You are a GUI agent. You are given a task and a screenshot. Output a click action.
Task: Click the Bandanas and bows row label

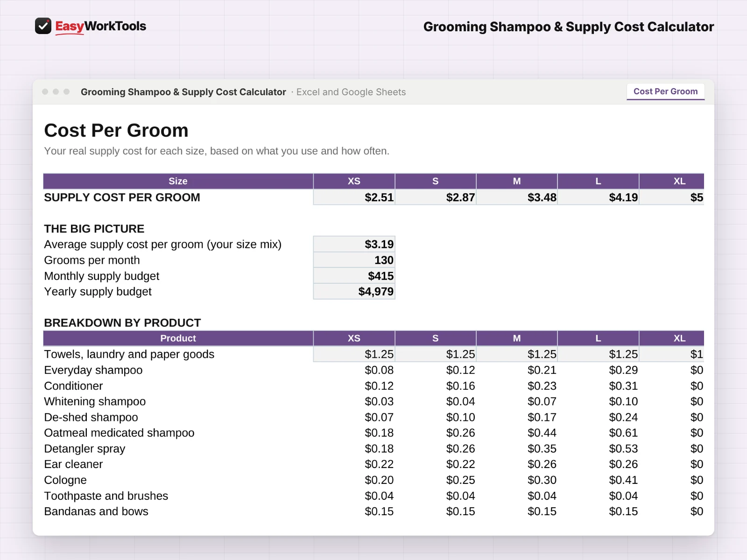coord(96,511)
